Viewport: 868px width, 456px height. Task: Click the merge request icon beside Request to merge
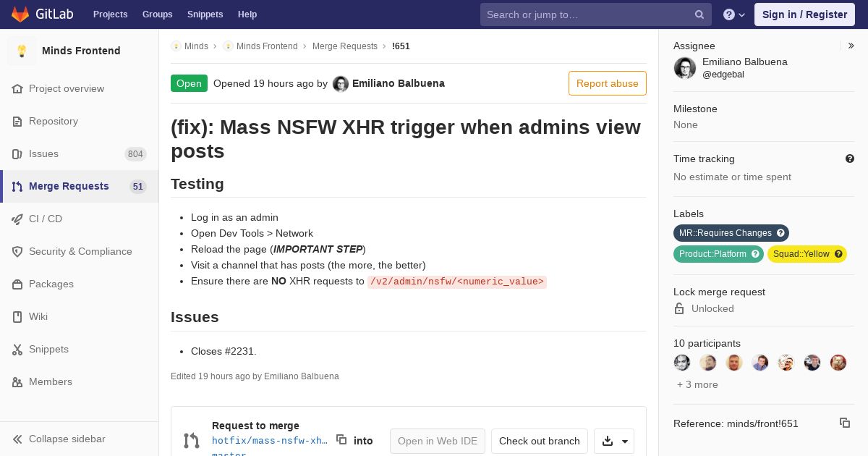(191, 440)
